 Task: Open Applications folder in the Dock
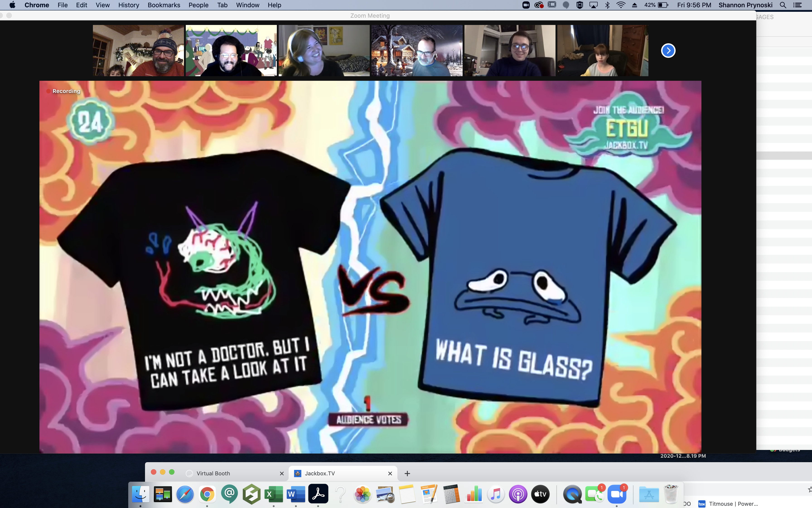coord(649,494)
